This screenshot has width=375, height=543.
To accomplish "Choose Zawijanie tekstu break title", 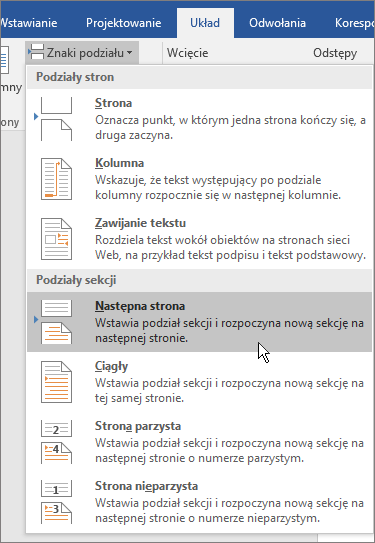I will [x=141, y=223].
